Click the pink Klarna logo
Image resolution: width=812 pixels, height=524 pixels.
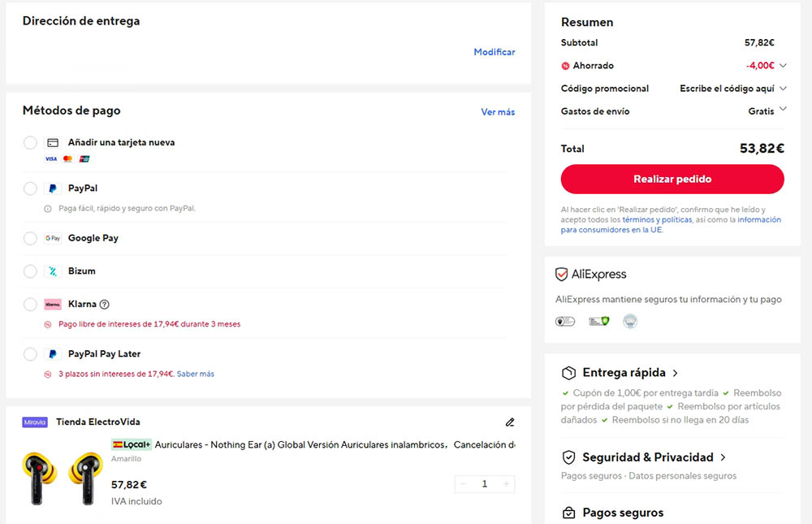(x=52, y=304)
